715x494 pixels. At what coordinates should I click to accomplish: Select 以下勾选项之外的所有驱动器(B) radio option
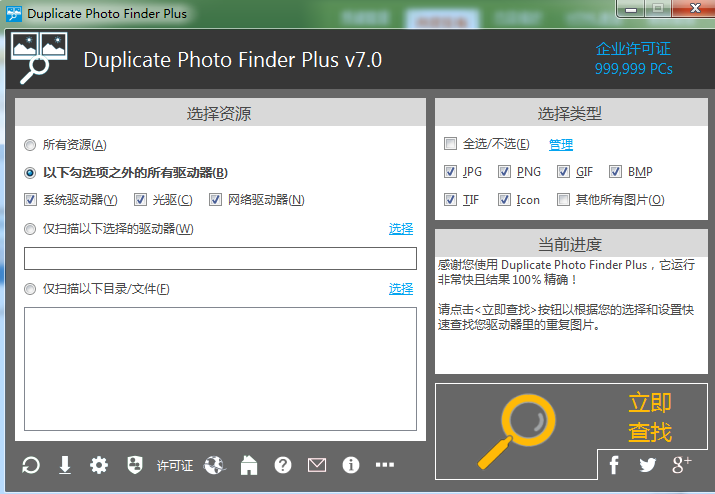(30, 173)
